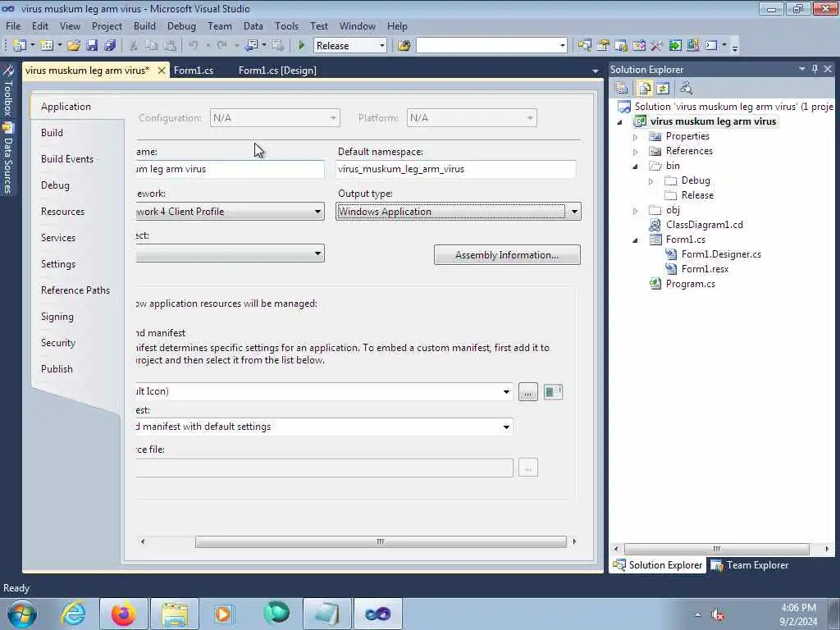Start debugging with the green play icon

[x=302, y=46]
